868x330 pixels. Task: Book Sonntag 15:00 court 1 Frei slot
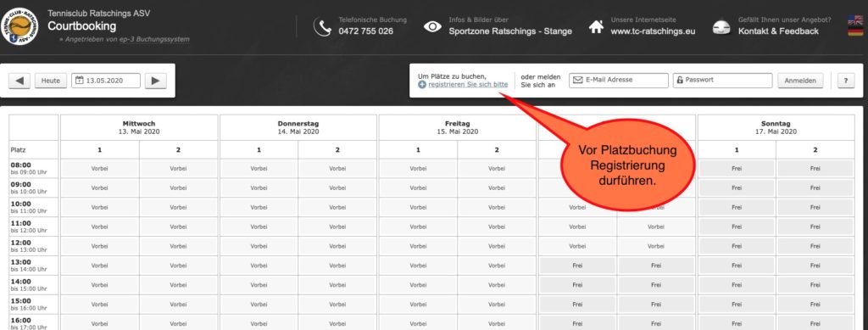click(x=737, y=304)
